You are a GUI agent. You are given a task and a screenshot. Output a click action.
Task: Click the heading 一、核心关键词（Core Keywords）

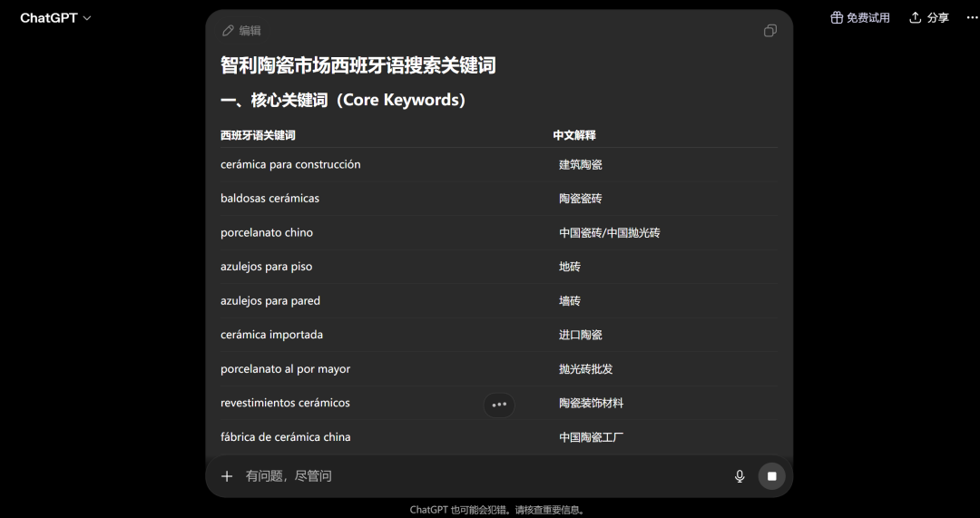(345, 100)
